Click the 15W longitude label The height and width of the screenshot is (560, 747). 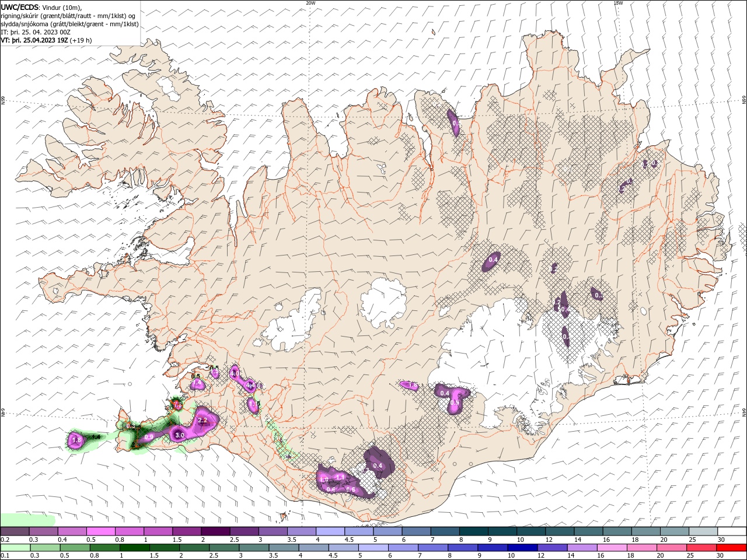(x=618, y=2)
